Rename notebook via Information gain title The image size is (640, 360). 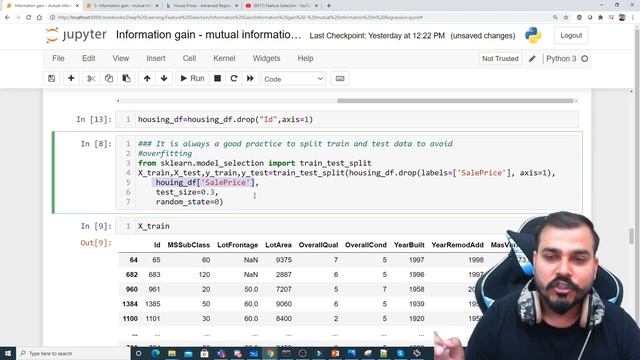209,35
